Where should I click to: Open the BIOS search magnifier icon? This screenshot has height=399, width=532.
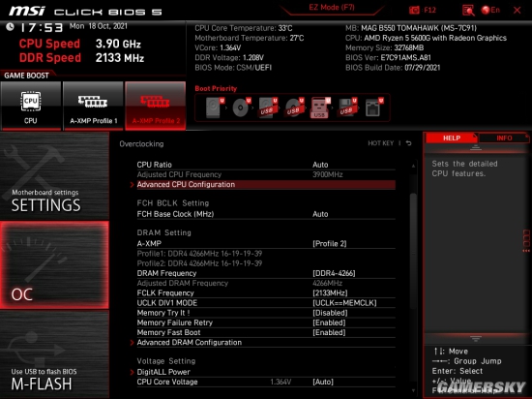click(468, 11)
